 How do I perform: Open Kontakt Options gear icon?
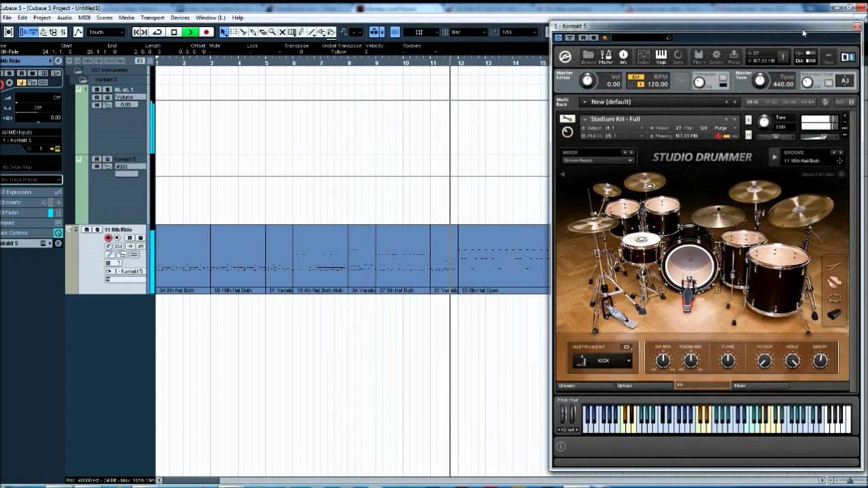coord(716,57)
